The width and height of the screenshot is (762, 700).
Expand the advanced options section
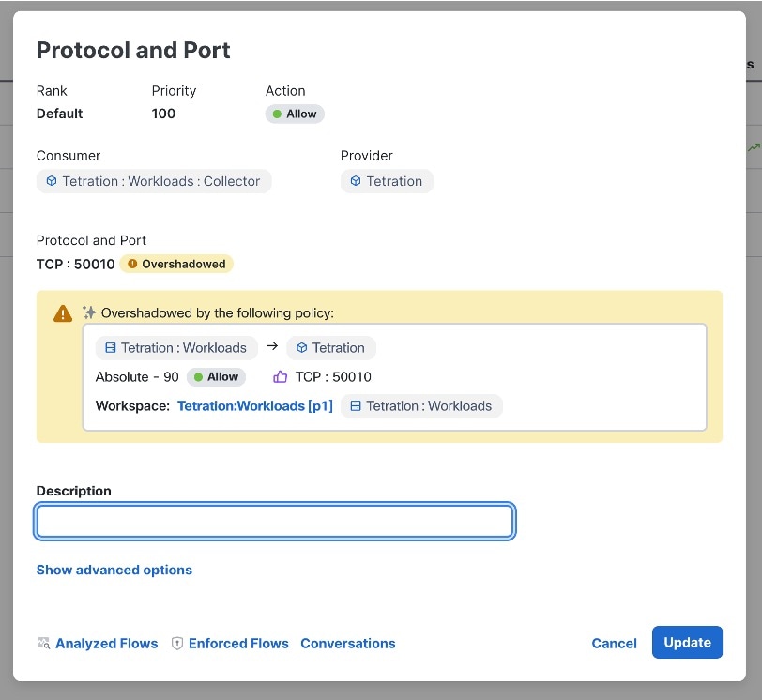(x=114, y=570)
